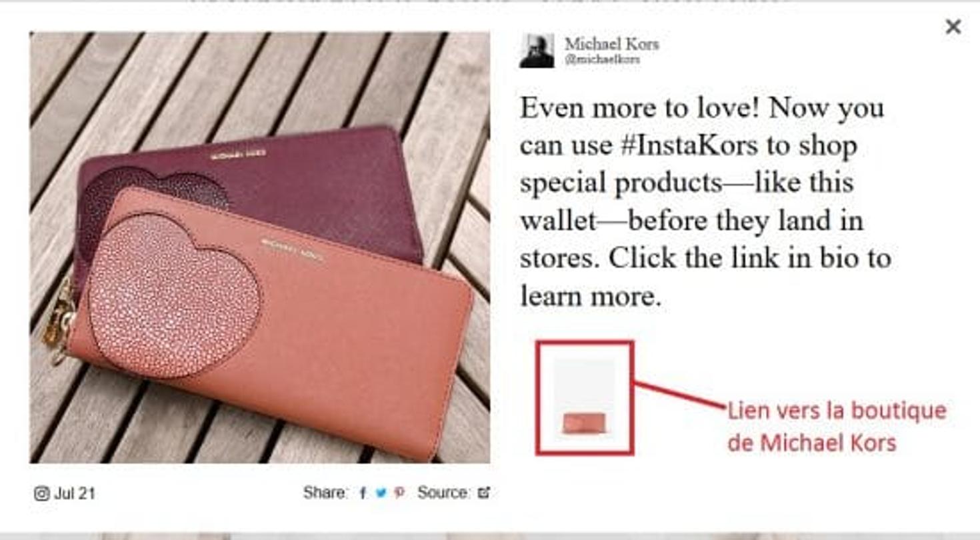The height and width of the screenshot is (540, 980).
Task: Share the post via Twitter icon
Action: 381,493
